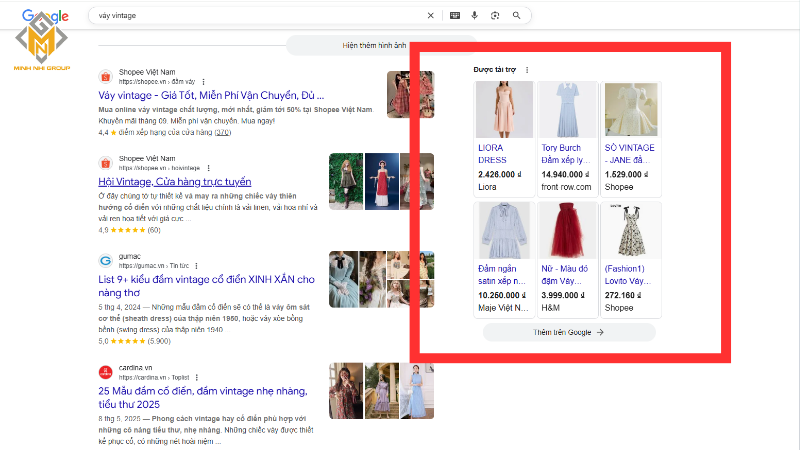Clear the search box with the X icon
This screenshot has height=450, width=800.
pos(431,16)
